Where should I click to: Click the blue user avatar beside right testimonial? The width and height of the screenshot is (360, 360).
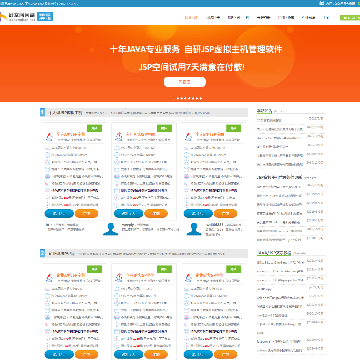pos(194,229)
